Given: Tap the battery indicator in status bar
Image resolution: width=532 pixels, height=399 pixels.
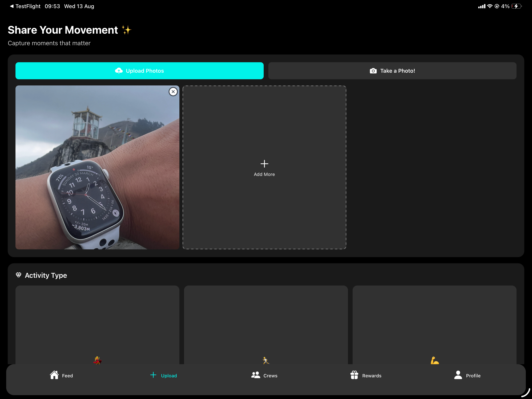Looking at the screenshot, I should (516, 6).
